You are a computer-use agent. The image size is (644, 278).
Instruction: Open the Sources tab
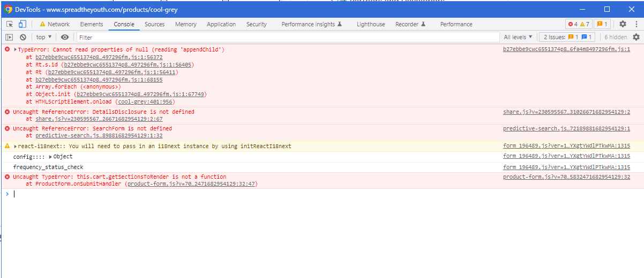point(155,24)
